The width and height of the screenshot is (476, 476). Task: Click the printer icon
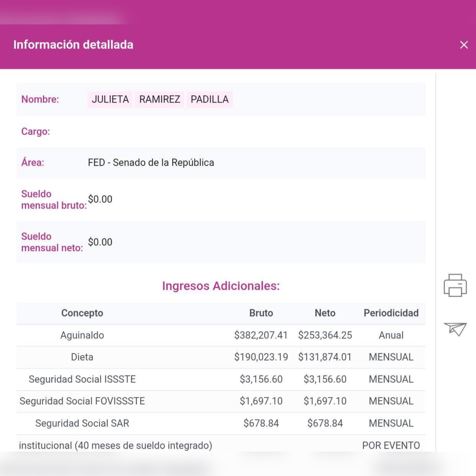point(455,285)
